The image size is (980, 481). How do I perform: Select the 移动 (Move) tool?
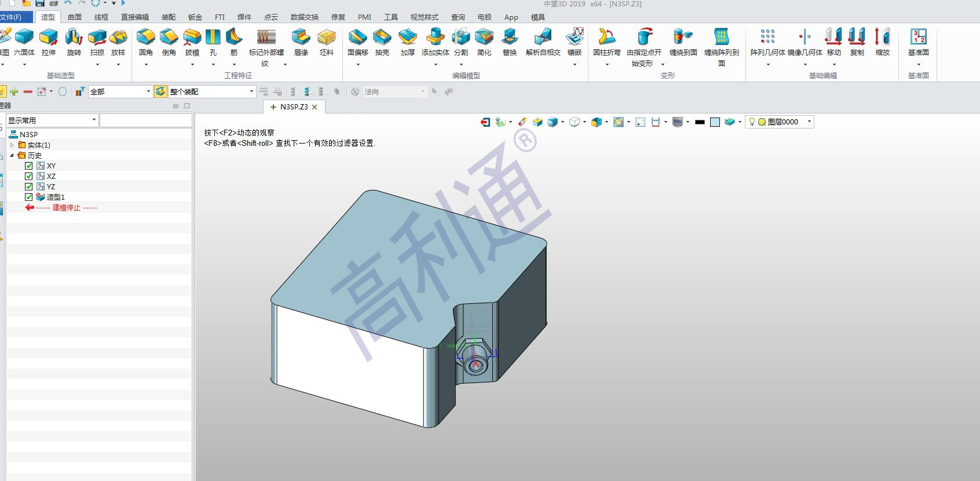[833, 38]
